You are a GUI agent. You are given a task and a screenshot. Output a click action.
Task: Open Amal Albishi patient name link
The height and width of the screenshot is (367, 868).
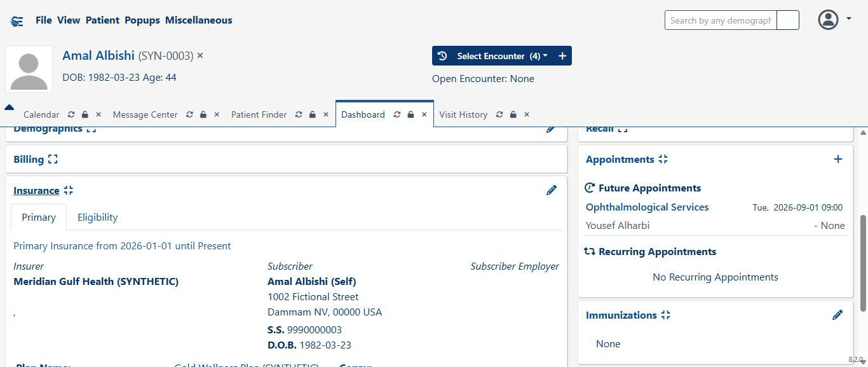[x=98, y=55]
